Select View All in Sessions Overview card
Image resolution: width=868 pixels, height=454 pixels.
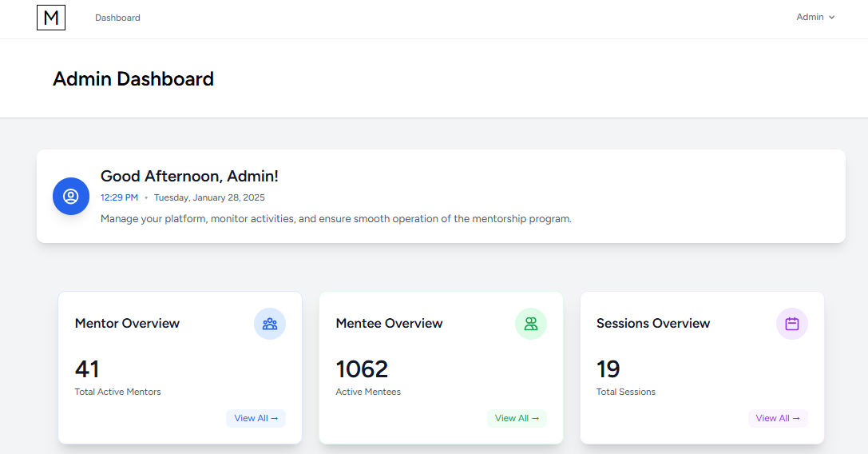778,418
